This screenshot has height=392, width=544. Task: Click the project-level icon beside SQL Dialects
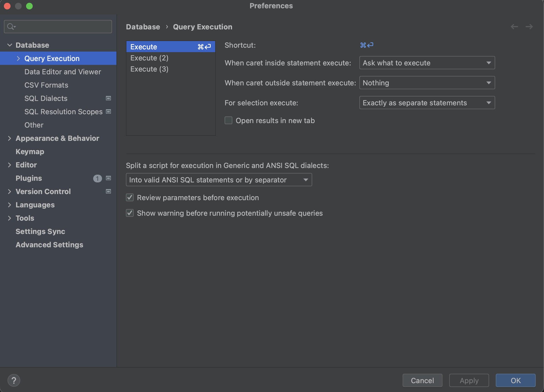point(108,98)
